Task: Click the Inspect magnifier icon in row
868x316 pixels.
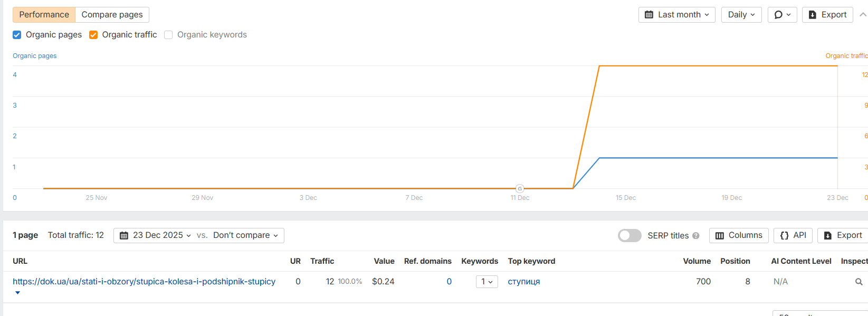Action: coord(859,282)
